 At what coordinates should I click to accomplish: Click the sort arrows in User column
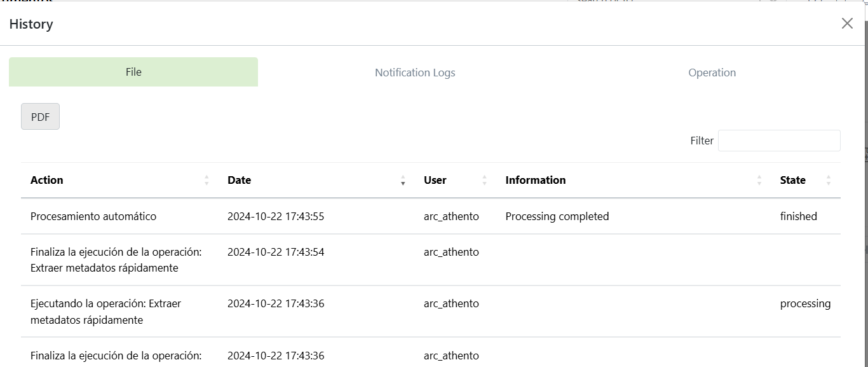(x=484, y=181)
